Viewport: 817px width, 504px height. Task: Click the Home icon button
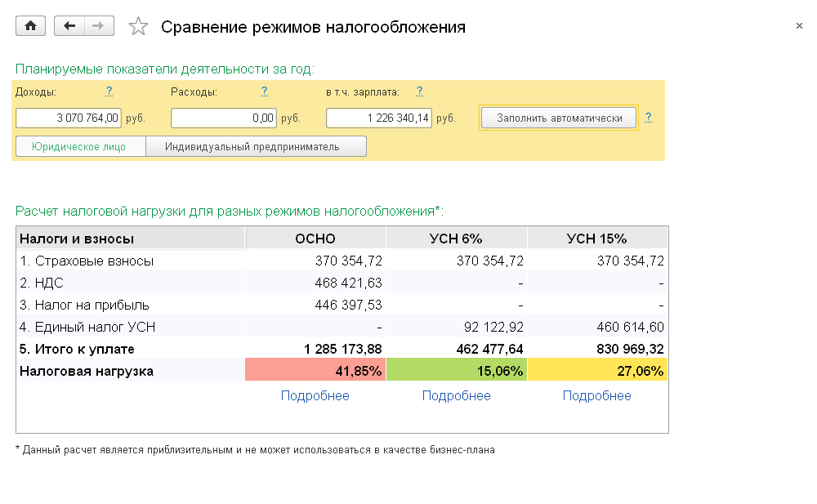coord(31,26)
